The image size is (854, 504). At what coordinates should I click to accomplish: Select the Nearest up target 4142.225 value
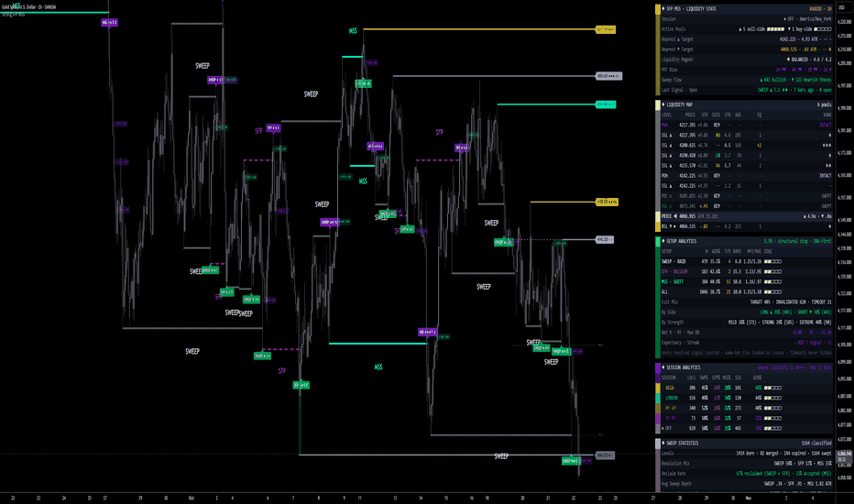[805, 39]
